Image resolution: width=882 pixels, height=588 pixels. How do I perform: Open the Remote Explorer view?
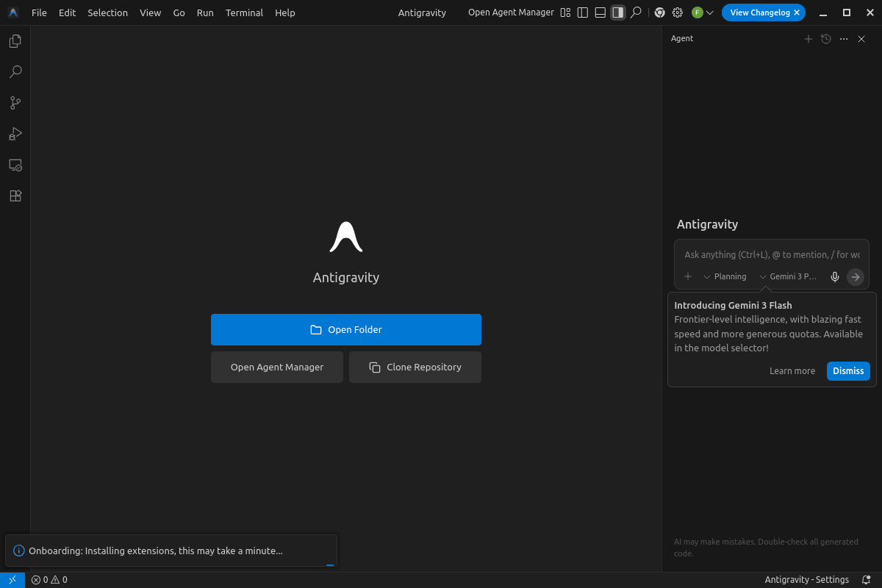coord(15,165)
